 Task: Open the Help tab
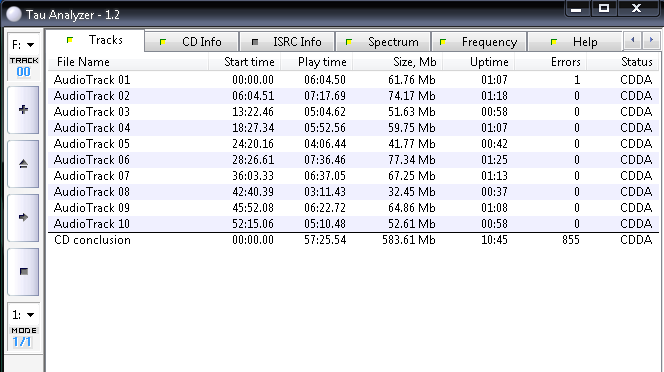coord(575,42)
